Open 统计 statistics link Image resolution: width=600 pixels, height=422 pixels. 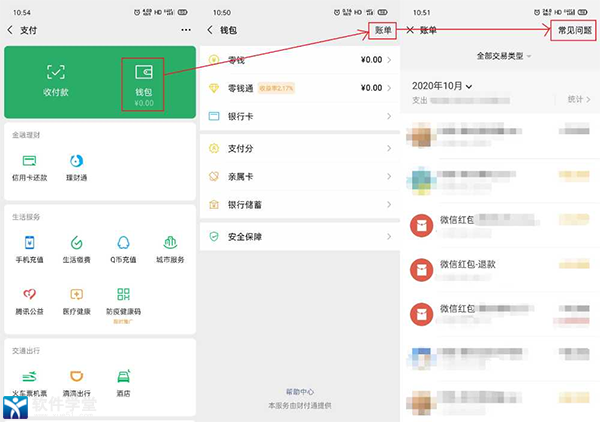click(579, 99)
